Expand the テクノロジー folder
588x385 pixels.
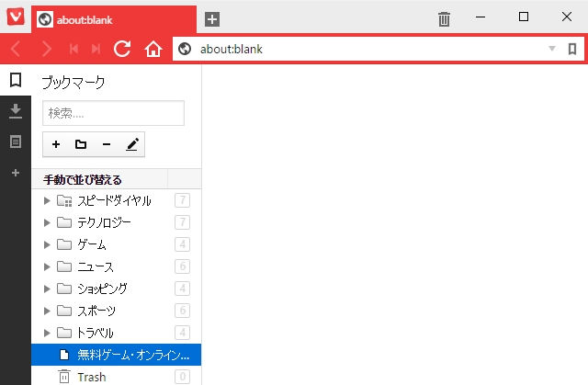(47, 223)
